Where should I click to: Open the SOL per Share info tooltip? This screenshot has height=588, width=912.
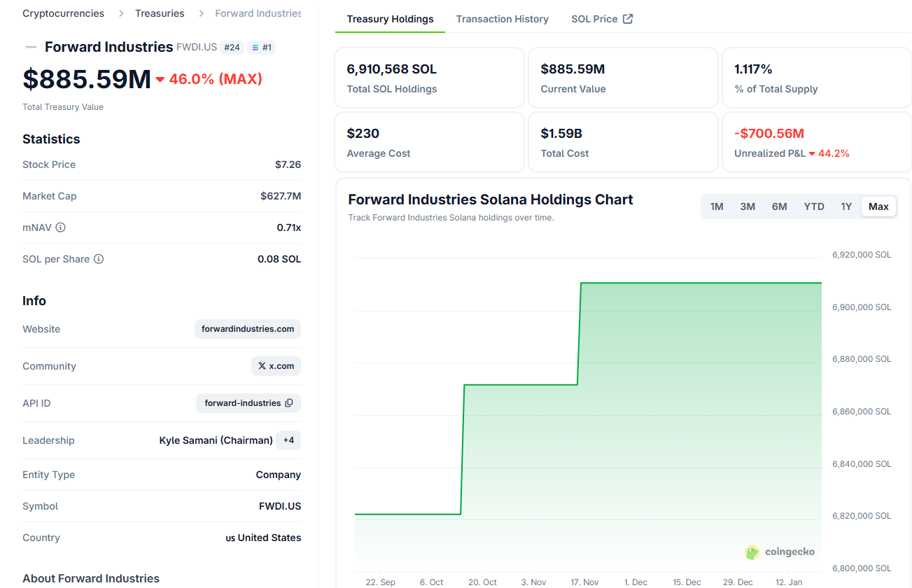point(98,258)
